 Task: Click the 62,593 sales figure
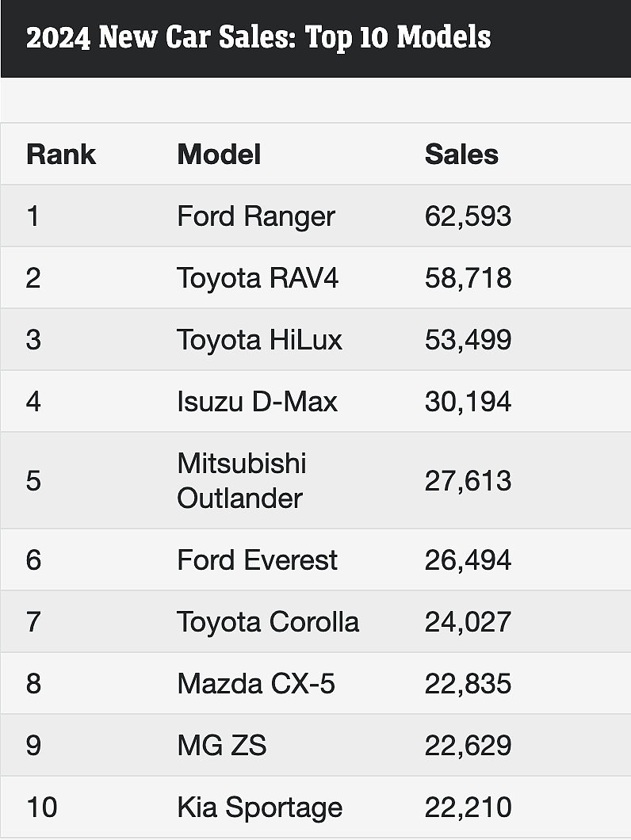[x=468, y=216]
